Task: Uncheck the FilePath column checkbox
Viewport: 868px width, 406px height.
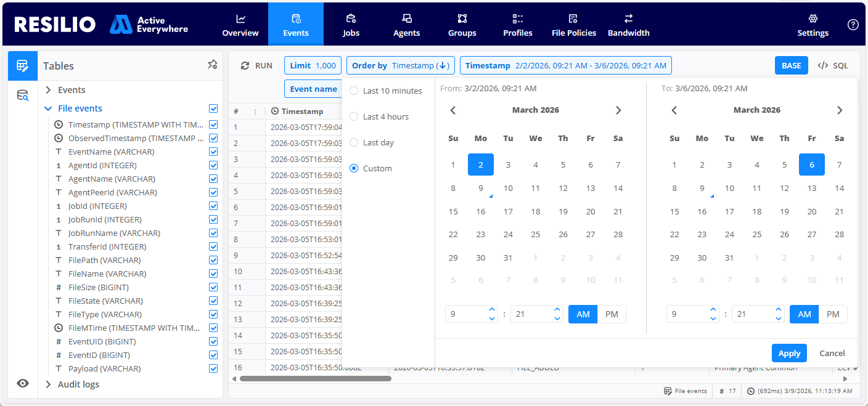Action: point(213,260)
